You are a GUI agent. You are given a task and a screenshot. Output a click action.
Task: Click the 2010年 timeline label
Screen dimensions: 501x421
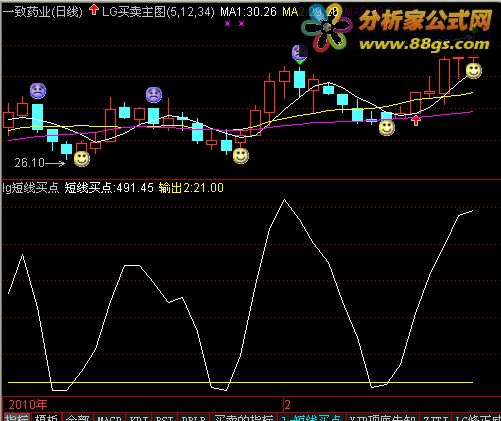coord(28,405)
